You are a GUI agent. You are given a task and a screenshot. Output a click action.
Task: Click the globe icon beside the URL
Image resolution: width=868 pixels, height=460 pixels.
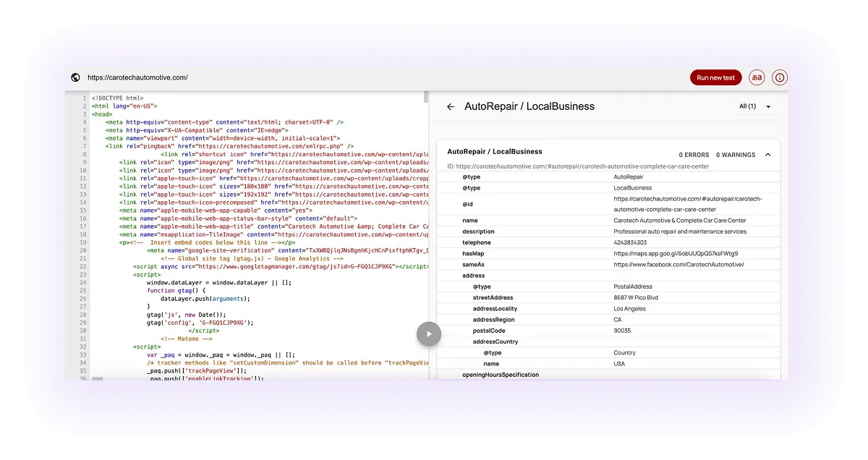75,77
